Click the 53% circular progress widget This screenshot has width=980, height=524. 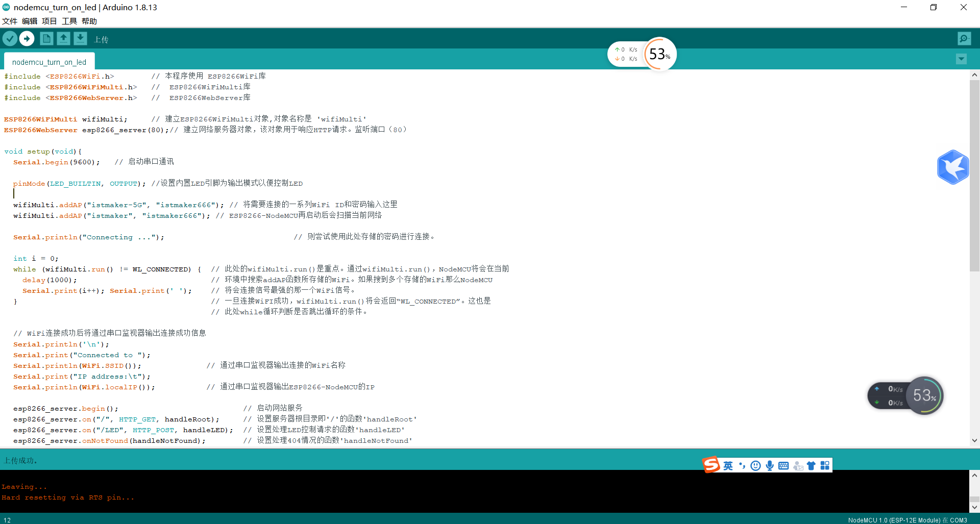(659, 54)
